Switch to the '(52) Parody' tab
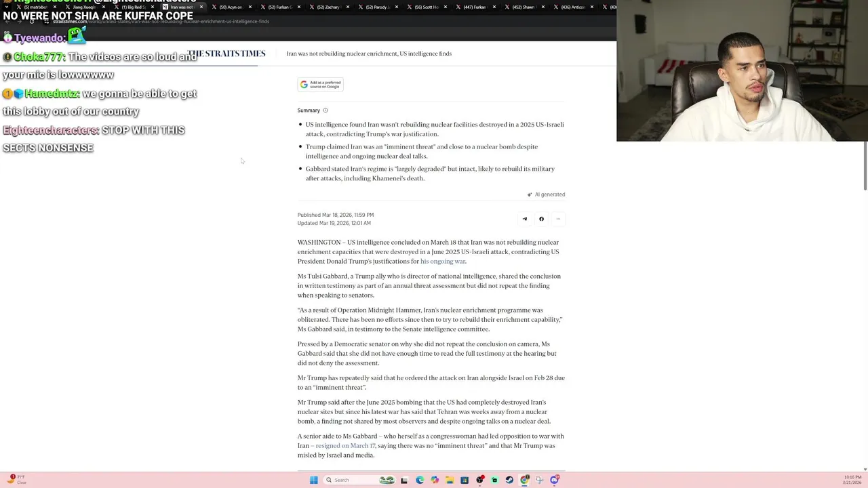The width and height of the screenshot is (868, 488). [x=377, y=7]
